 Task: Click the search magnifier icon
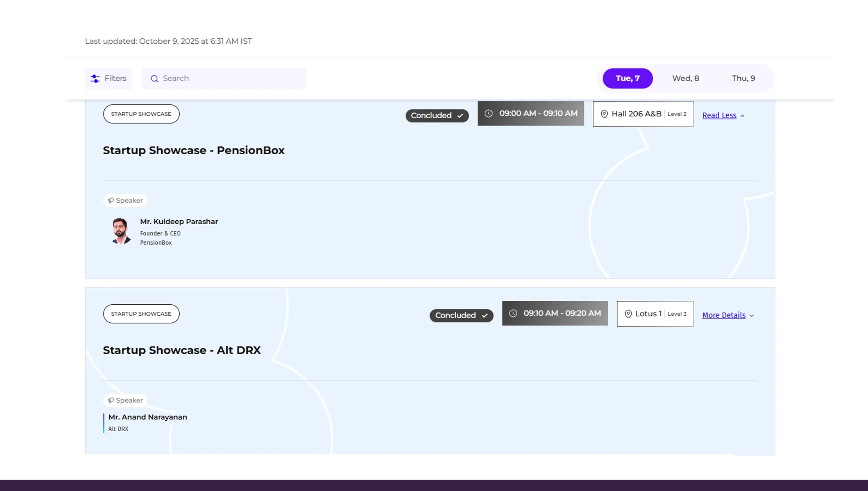coord(154,79)
